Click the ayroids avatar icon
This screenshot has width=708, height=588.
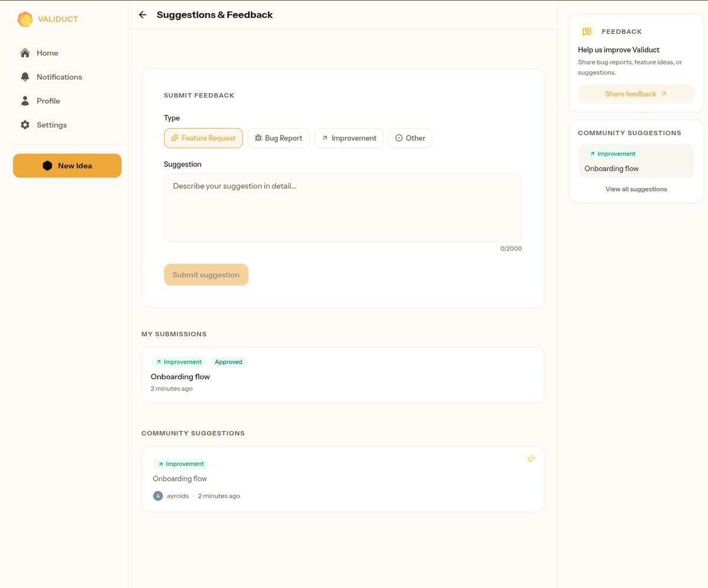click(158, 496)
